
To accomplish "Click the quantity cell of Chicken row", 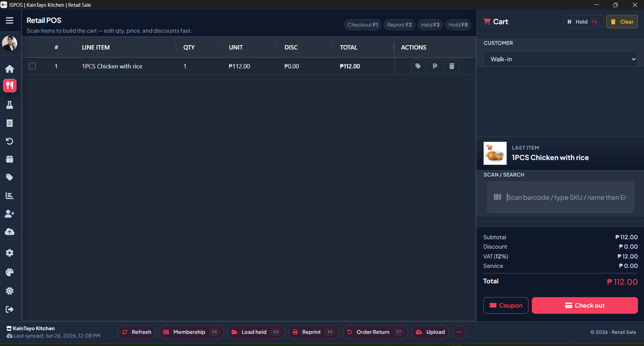I will click(x=185, y=66).
